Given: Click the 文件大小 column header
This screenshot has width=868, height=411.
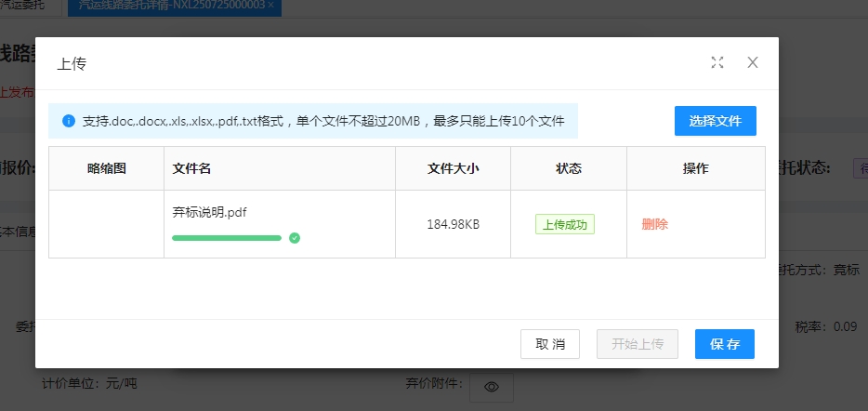Looking at the screenshot, I should click(453, 169).
